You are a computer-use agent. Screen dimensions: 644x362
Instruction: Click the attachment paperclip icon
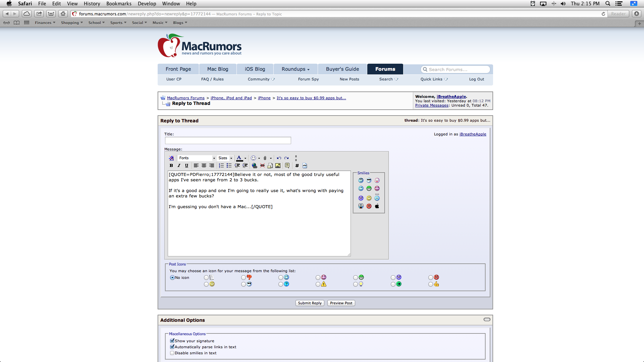coord(265,158)
